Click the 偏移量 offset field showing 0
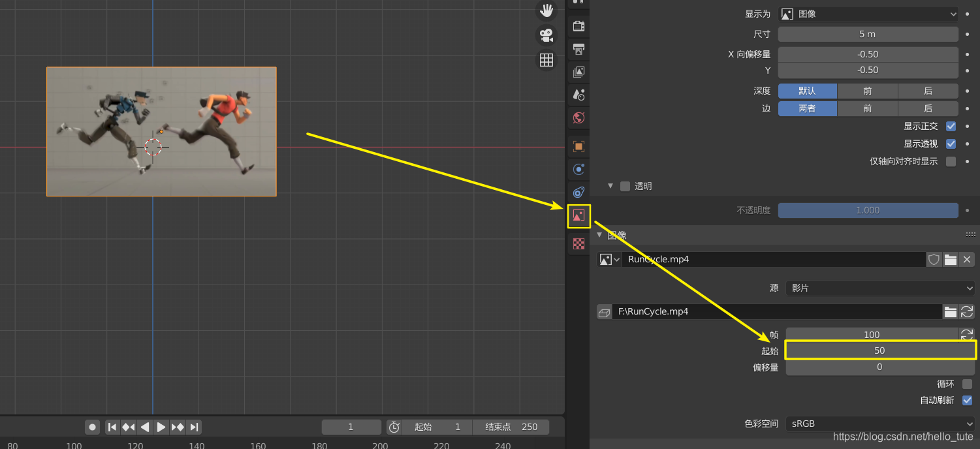Image resolution: width=980 pixels, height=449 pixels. point(880,367)
